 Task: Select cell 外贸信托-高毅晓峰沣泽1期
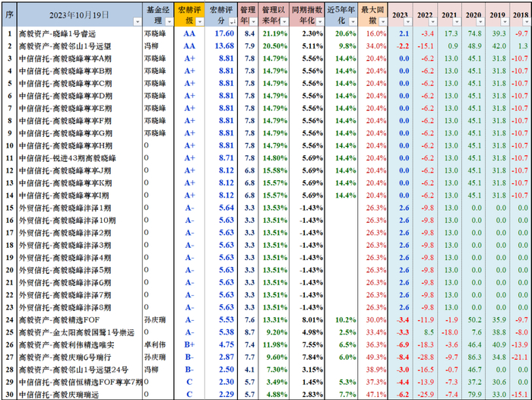tap(80, 208)
